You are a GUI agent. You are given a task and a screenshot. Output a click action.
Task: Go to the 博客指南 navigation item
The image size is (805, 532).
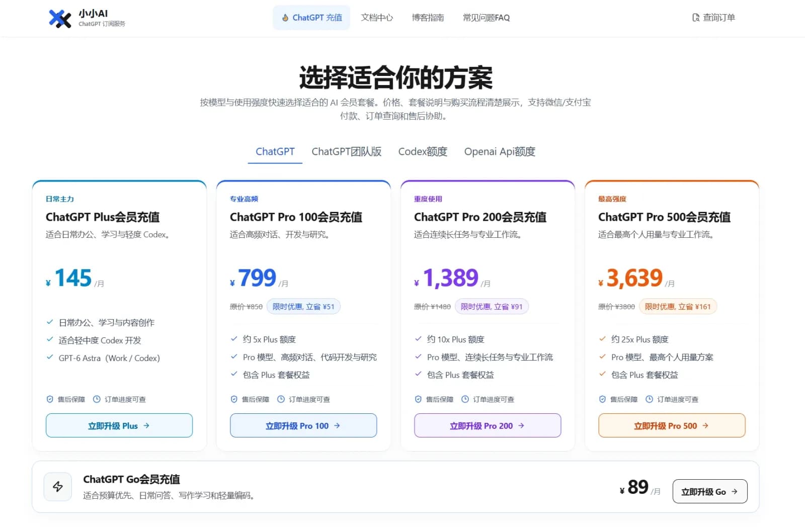click(x=428, y=18)
